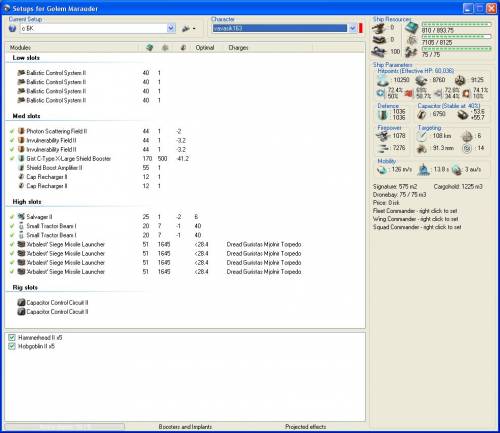Expand the Character selection dropdown arrow

[352, 28]
